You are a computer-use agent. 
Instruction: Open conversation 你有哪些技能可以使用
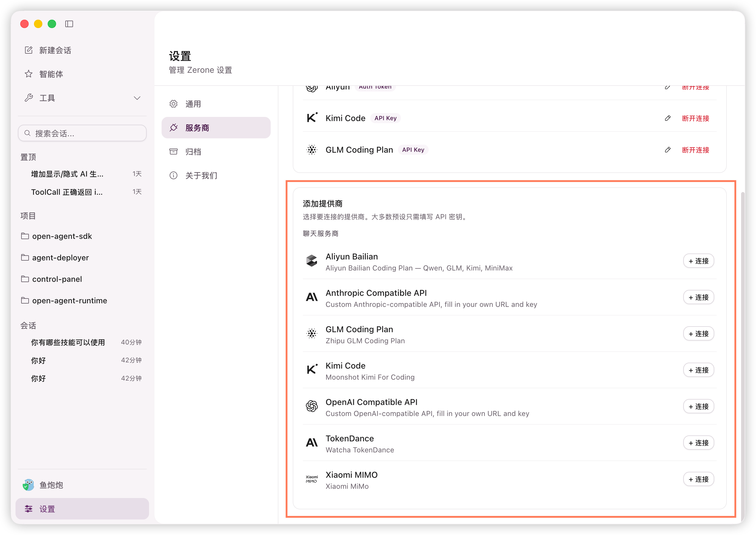tap(82, 342)
